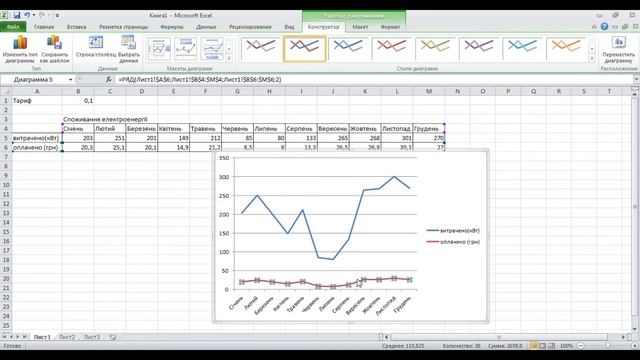Select cell B1 with value 0,1

78,100
